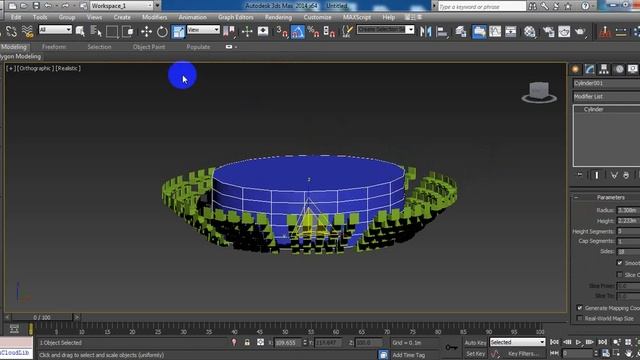
Task: Open reference coordinate system View dropdown
Action: (203, 29)
